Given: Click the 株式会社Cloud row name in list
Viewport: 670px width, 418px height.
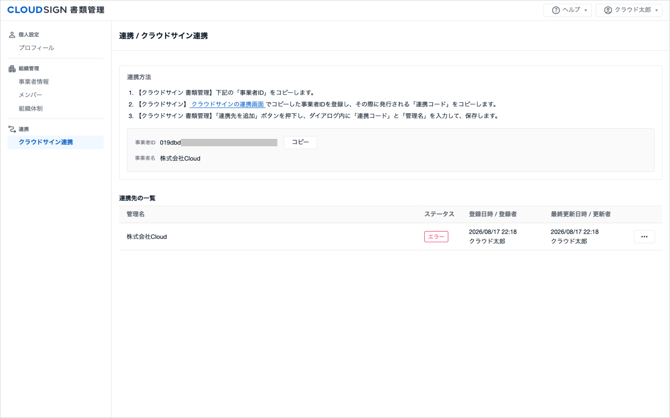Looking at the screenshot, I should click(147, 237).
